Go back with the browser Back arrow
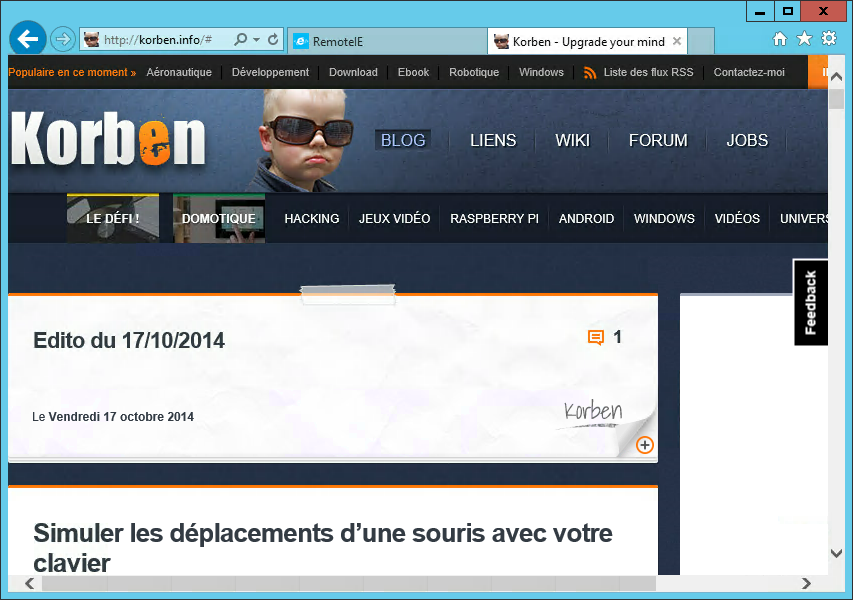 click(27, 39)
